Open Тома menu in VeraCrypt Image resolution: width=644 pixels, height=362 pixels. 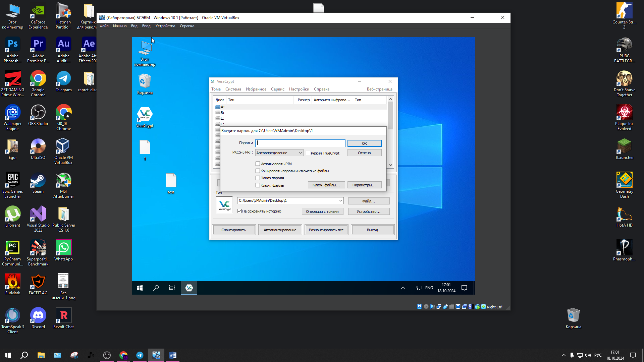click(216, 89)
